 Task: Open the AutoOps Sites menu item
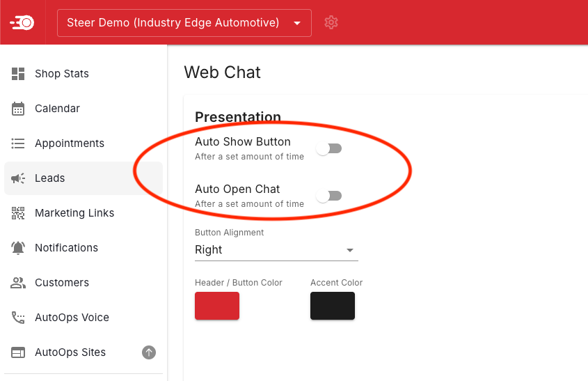84,352
